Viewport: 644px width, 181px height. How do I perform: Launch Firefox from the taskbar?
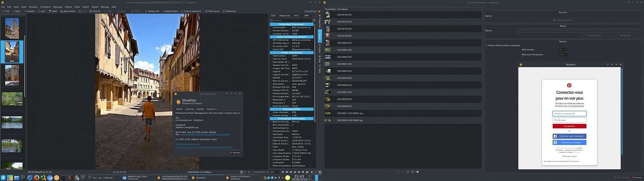[x=36, y=177]
